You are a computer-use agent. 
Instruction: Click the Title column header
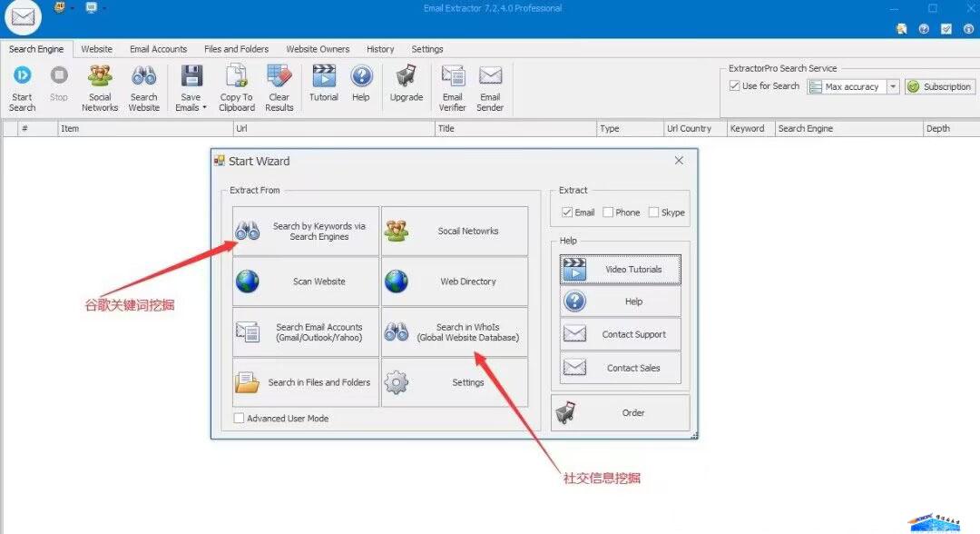click(515, 128)
